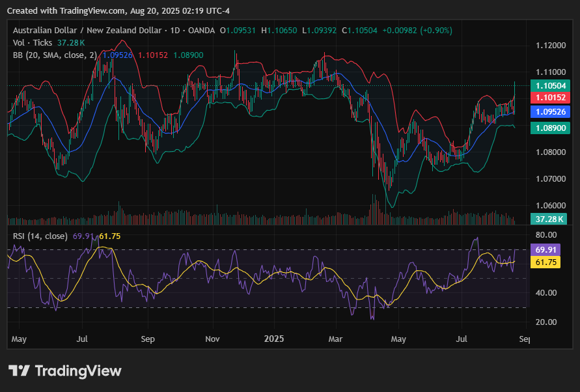Click the TradingView wordmark text
Viewport: 580px width, 392px height.
coord(78,371)
